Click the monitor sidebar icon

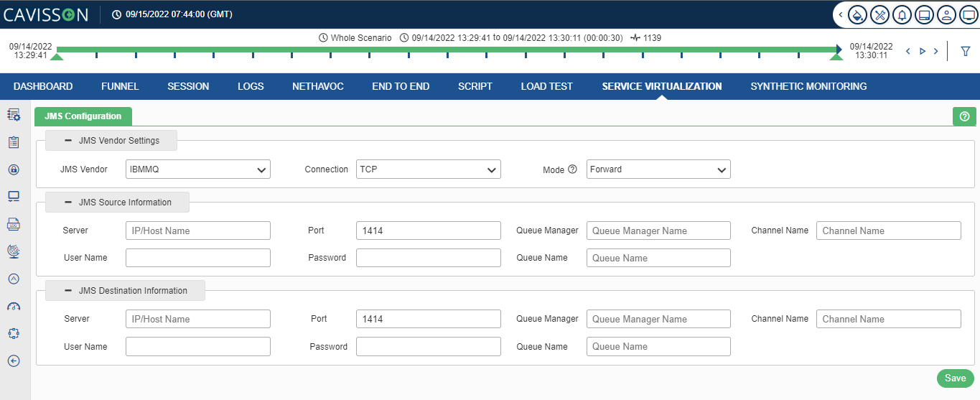[x=14, y=197]
